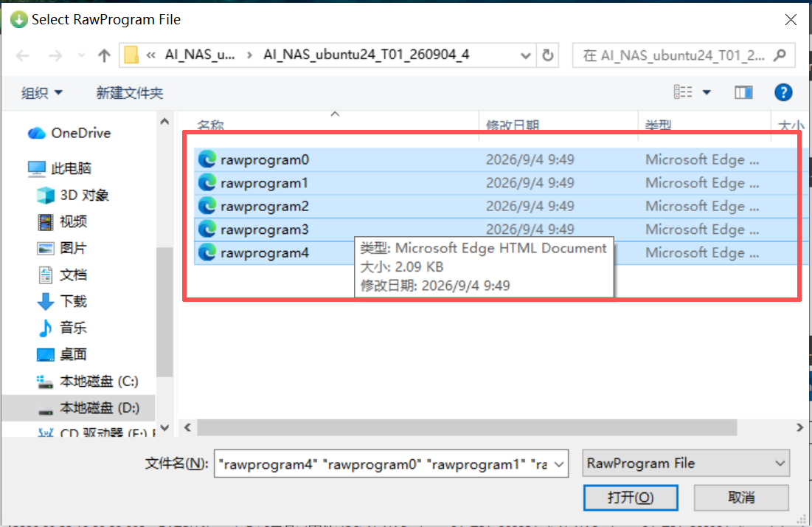The width and height of the screenshot is (812, 527).
Task: Change view layout icon
Action: pos(683,92)
